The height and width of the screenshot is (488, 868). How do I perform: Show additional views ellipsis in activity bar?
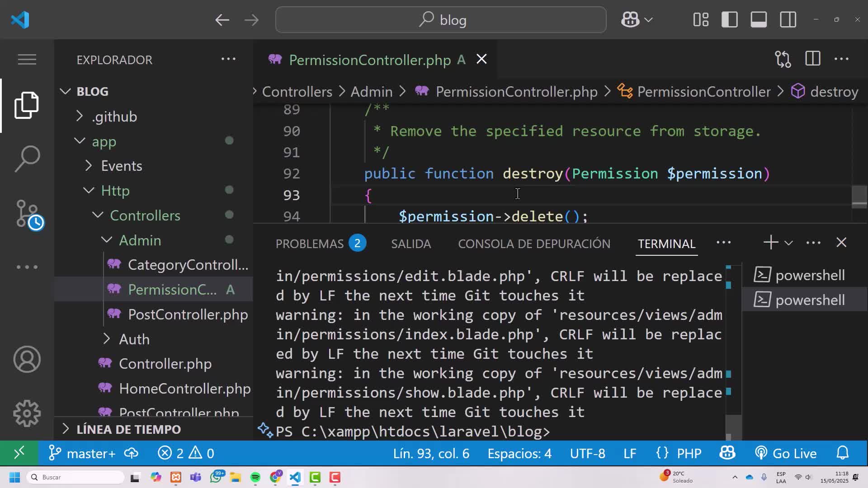tap(27, 267)
